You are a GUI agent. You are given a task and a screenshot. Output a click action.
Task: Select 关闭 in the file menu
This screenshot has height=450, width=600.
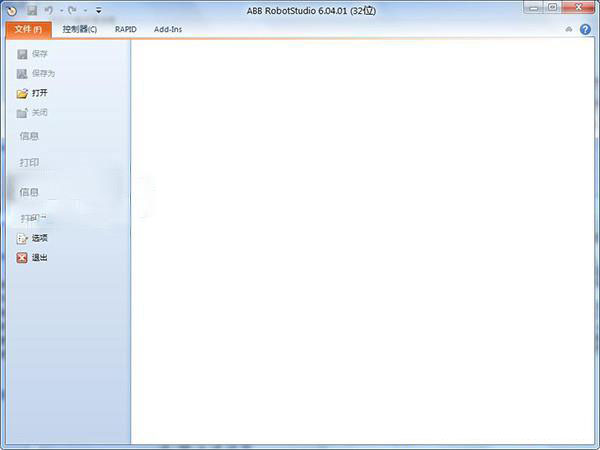pos(33,113)
